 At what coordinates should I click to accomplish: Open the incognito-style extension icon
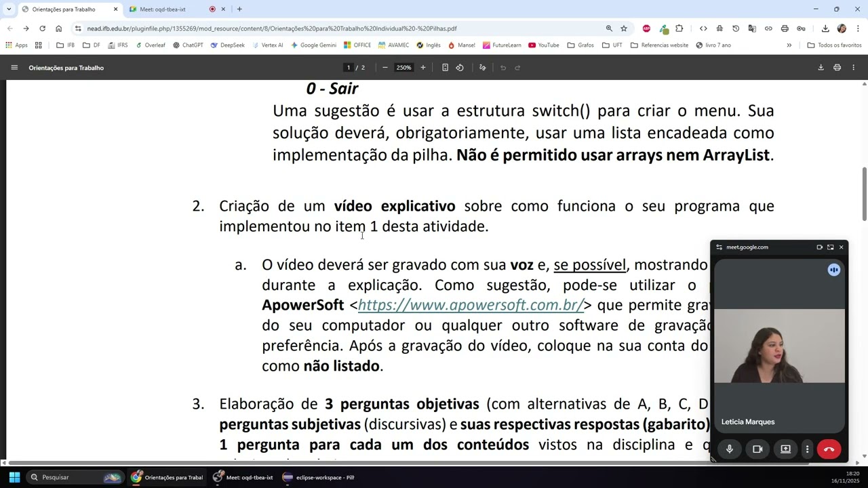coord(719,28)
